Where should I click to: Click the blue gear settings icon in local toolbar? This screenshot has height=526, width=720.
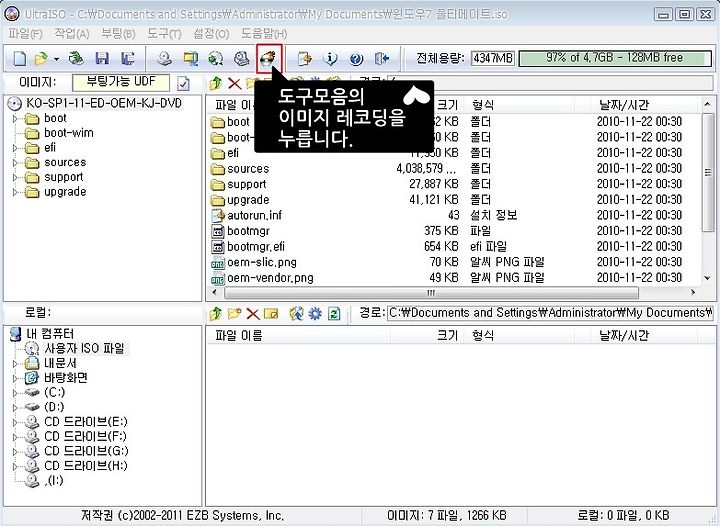pos(315,313)
